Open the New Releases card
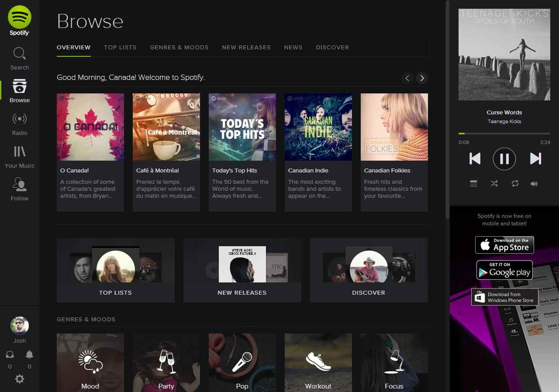Image resolution: width=559 pixels, height=392 pixels. [242, 270]
